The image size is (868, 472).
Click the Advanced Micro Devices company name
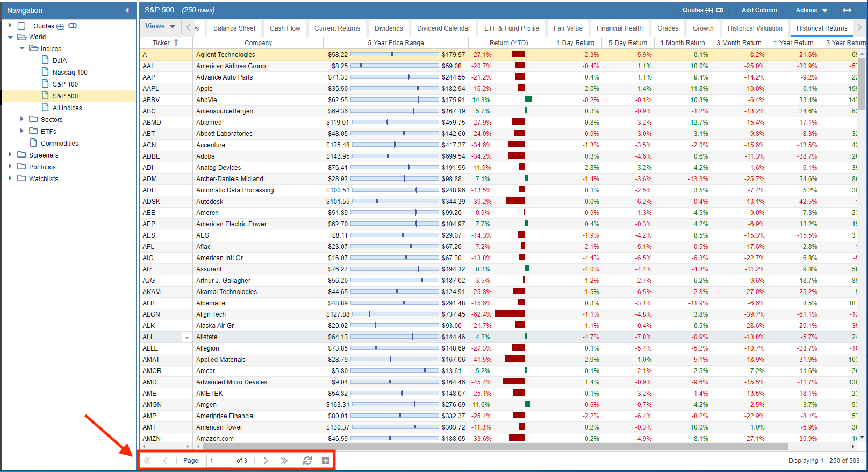coord(232,382)
